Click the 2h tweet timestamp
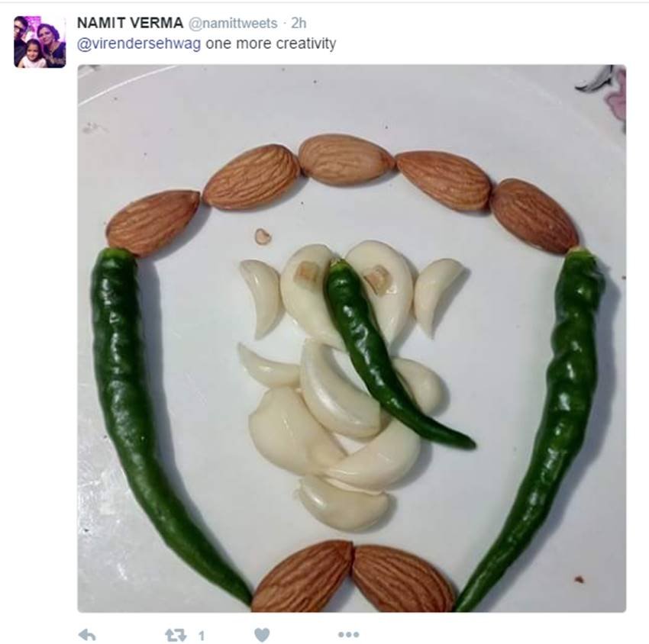This screenshot has width=649, height=644. click(x=299, y=24)
